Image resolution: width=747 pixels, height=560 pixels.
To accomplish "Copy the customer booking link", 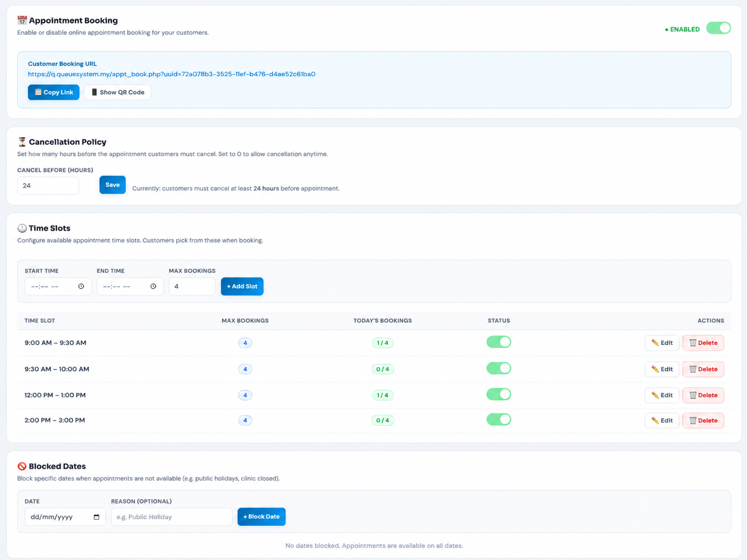I will pyautogui.click(x=54, y=92).
